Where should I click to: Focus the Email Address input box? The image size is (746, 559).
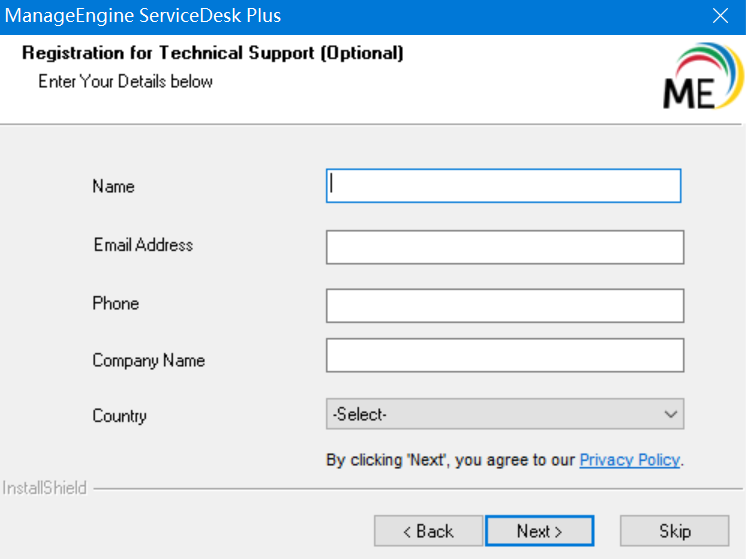tap(504, 247)
